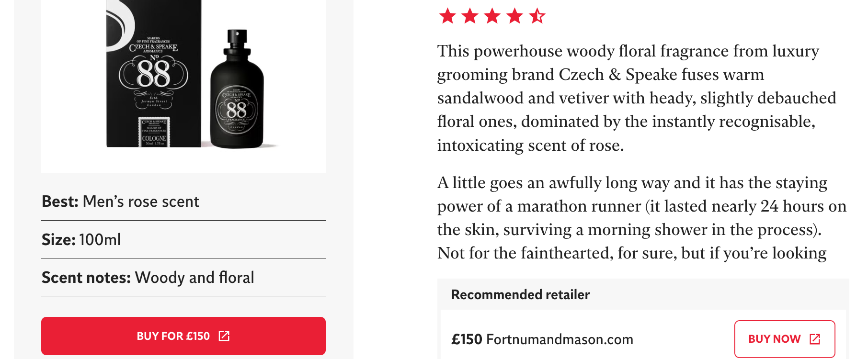Image resolution: width=868 pixels, height=359 pixels.
Task: Click external-link icon on Buy for £150
Action: [224, 336]
